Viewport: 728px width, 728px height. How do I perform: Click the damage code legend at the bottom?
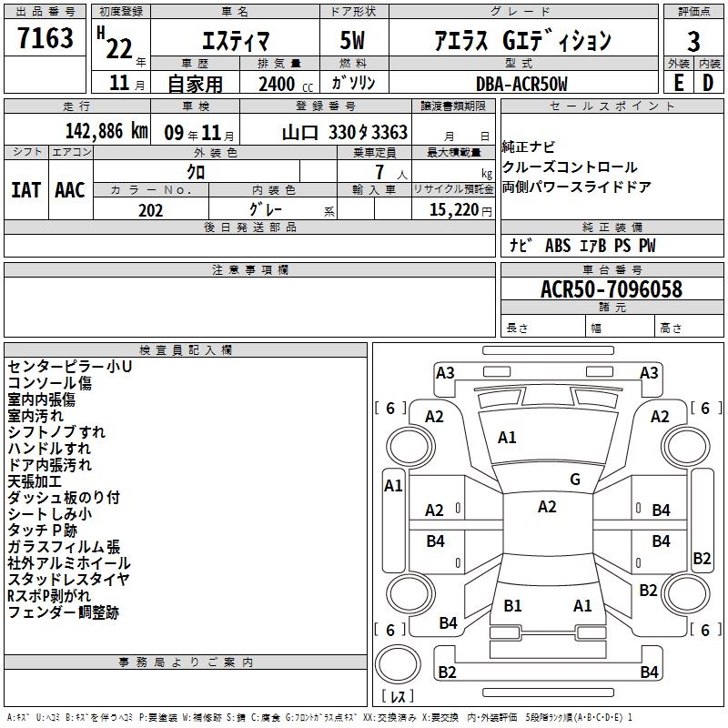pos(320,718)
